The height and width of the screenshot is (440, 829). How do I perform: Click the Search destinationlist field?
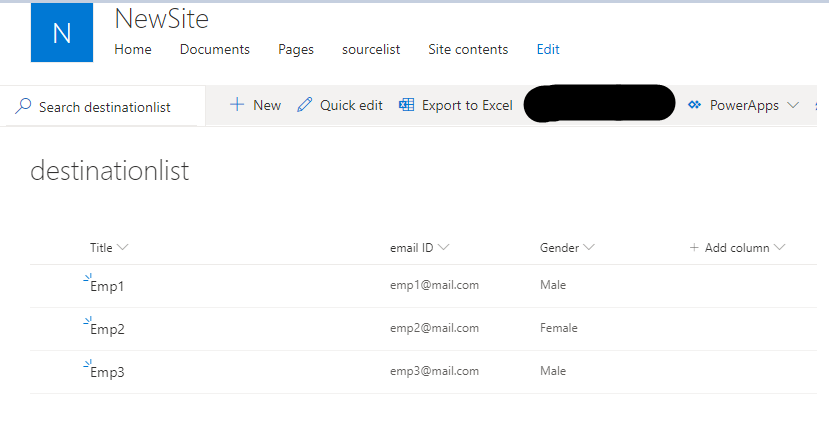click(103, 106)
